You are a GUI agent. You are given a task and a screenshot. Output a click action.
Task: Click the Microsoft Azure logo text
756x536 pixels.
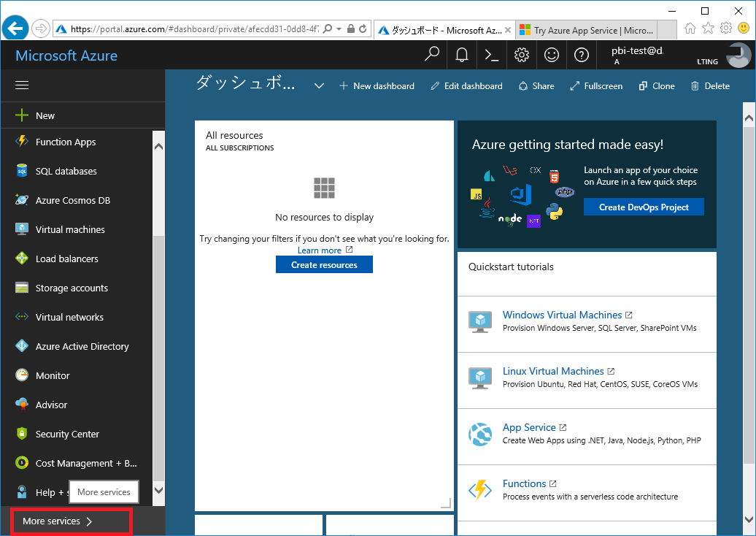tap(66, 55)
